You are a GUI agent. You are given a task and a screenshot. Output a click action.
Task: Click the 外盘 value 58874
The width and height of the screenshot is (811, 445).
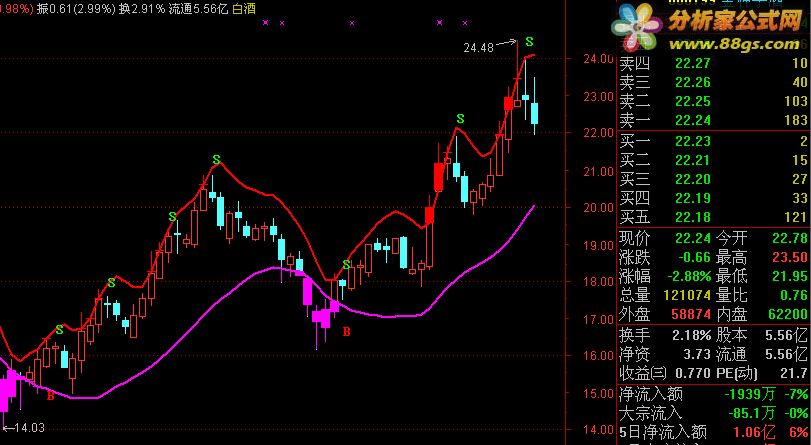point(691,314)
